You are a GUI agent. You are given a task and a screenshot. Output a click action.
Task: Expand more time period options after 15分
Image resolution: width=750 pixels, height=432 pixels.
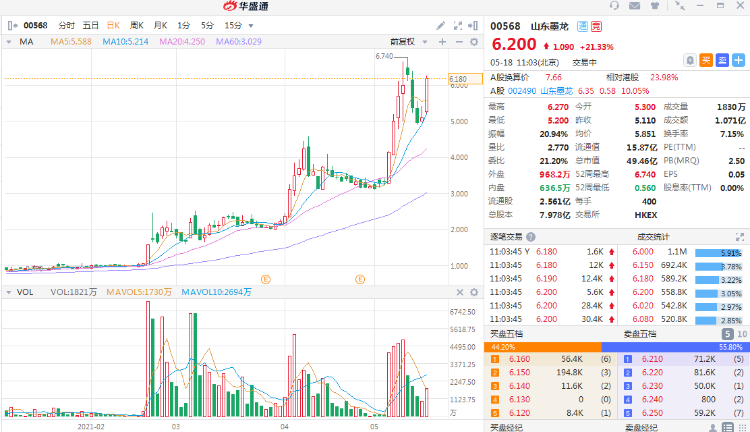[251, 25]
